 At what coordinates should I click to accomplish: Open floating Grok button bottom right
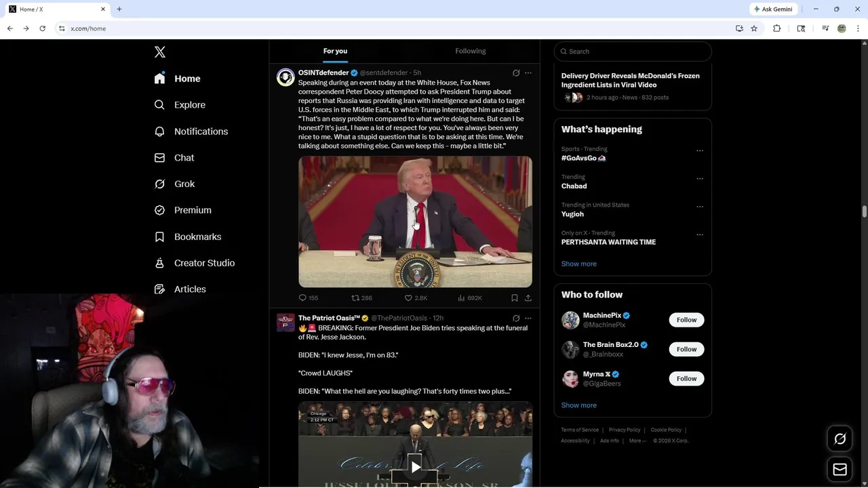tap(840, 439)
